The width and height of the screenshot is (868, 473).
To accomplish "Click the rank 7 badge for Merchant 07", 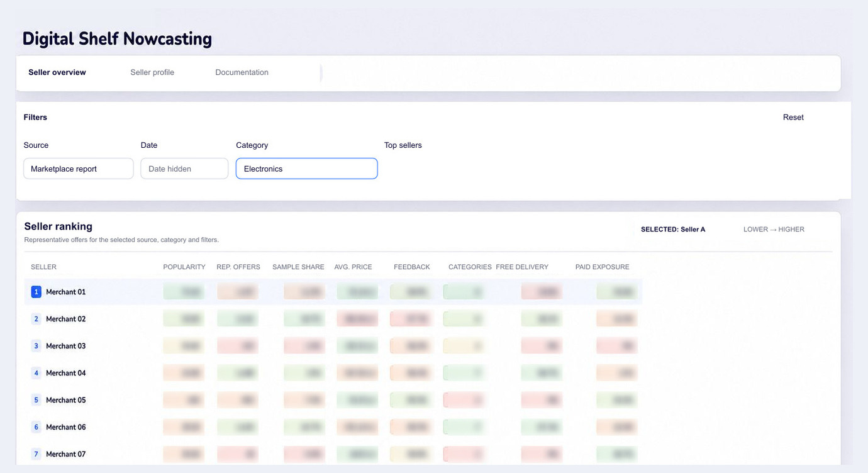I will [x=36, y=454].
